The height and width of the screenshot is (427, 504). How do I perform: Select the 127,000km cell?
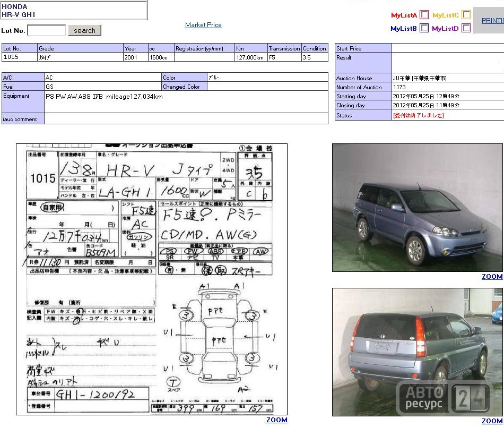click(251, 57)
